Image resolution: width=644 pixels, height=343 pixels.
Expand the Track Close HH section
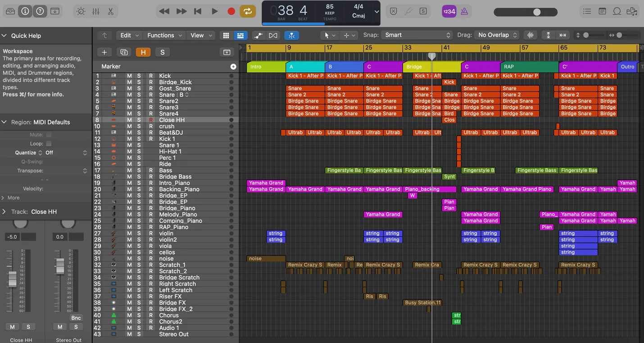[4, 212]
